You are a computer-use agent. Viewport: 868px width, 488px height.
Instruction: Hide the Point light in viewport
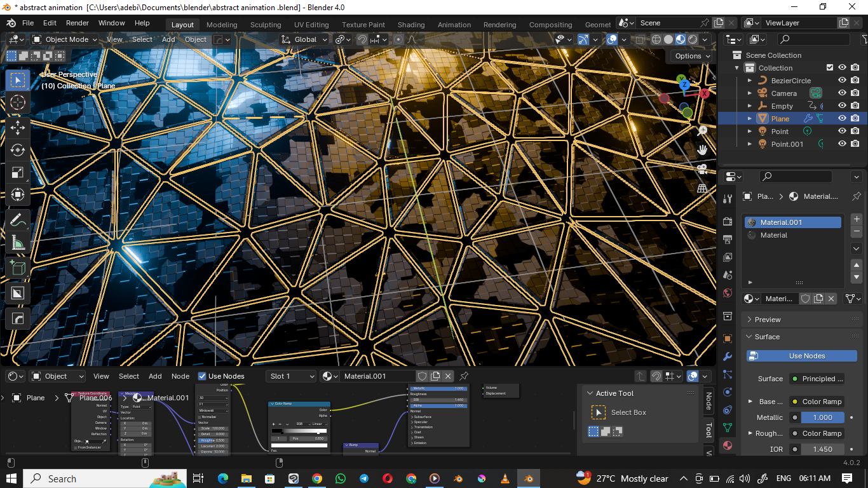click(x=842, y=132)
